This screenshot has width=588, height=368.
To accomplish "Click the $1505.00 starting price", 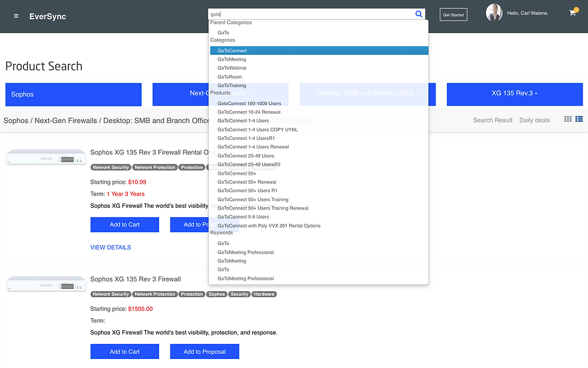I will (140, 309).
